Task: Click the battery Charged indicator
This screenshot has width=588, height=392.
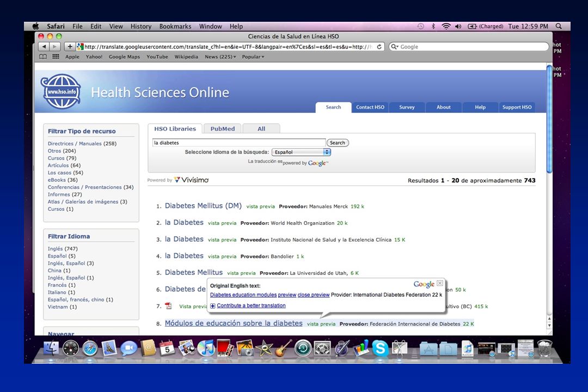Action: [486, 26]
